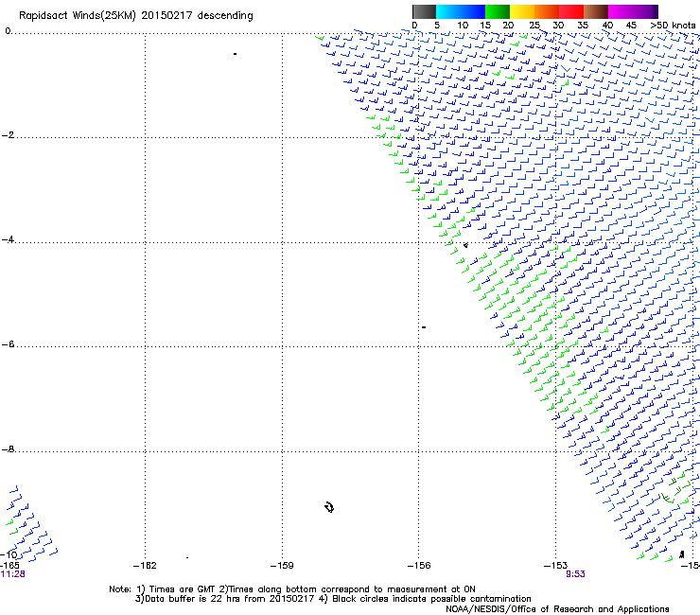Click the '45' label under the color bar
The height and width of the screenshot is (615, 700).
631,26
